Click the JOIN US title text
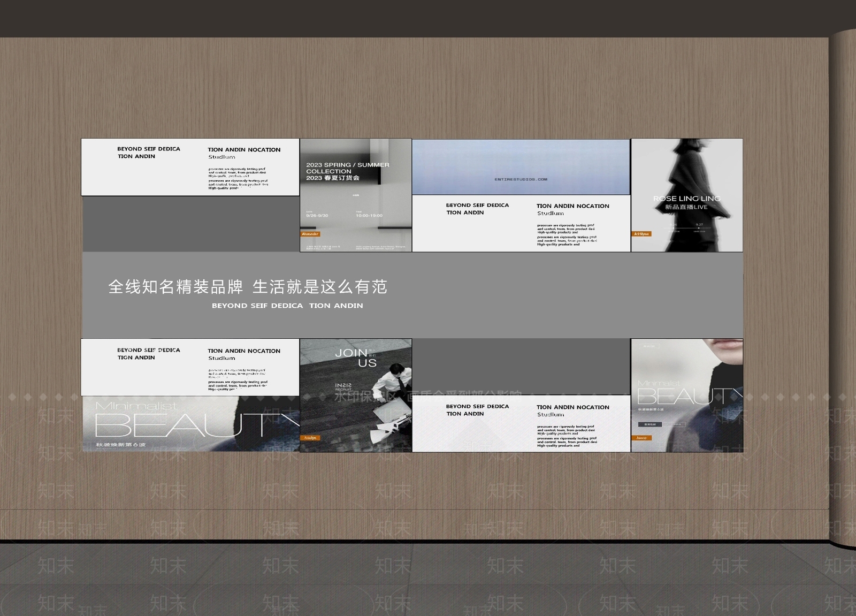Screen dimensions: 856x616 pyautogui.click(x=357, y=358)
